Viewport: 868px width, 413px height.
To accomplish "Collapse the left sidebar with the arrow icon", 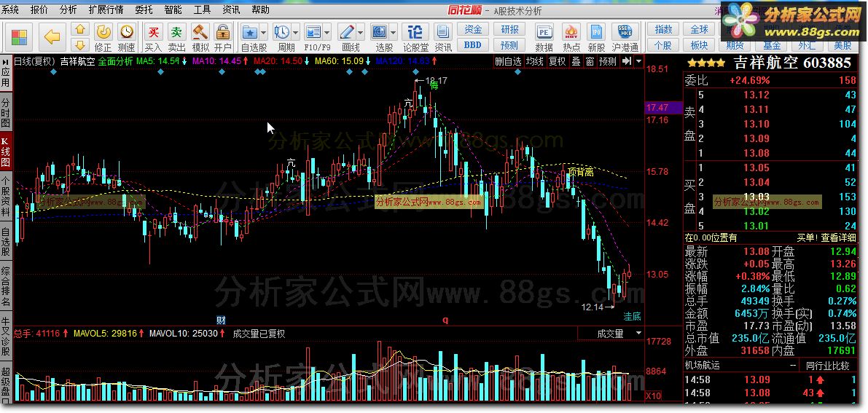I will point(5,62).
